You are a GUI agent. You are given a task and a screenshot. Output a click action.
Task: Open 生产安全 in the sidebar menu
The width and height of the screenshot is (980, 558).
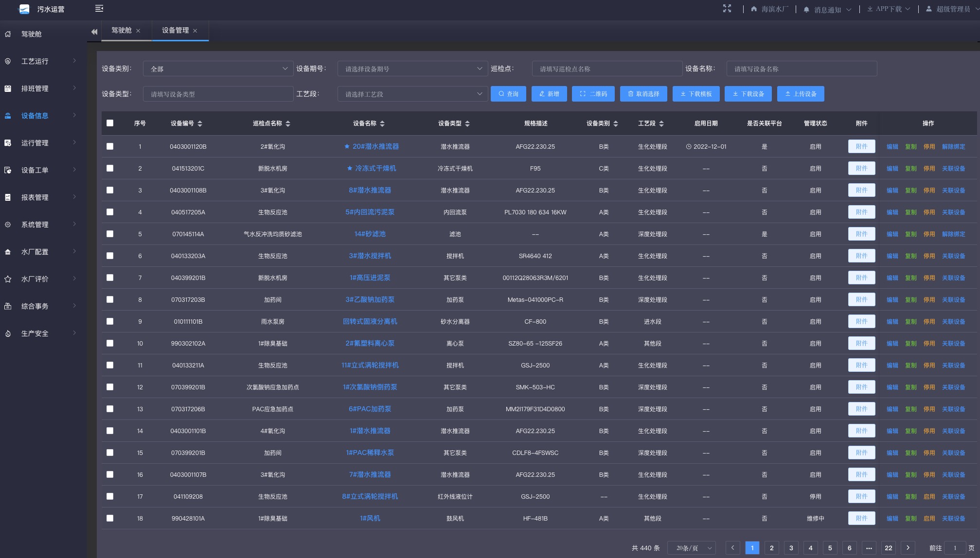pos(43,333)
